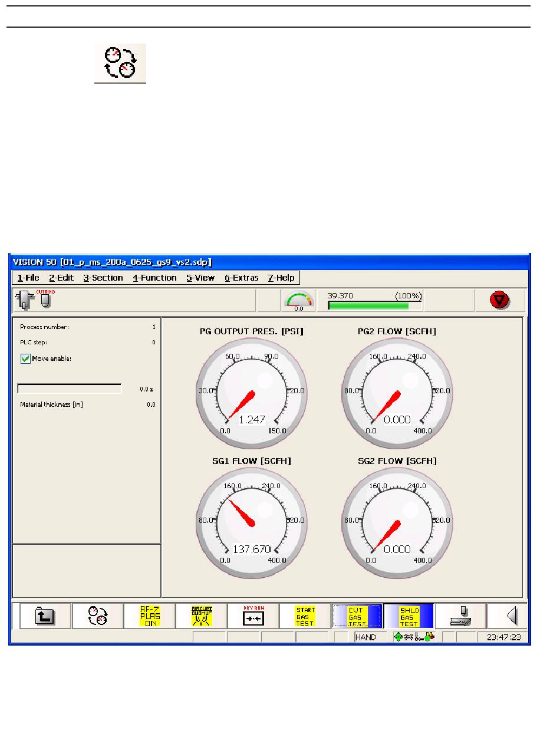Open the 4-Function menu
560x747 pixels.
[154, 278]
